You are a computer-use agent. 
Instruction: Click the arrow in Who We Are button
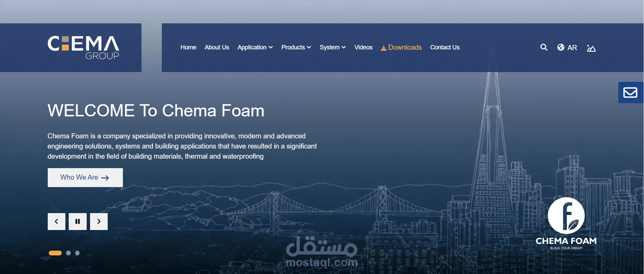105,178
